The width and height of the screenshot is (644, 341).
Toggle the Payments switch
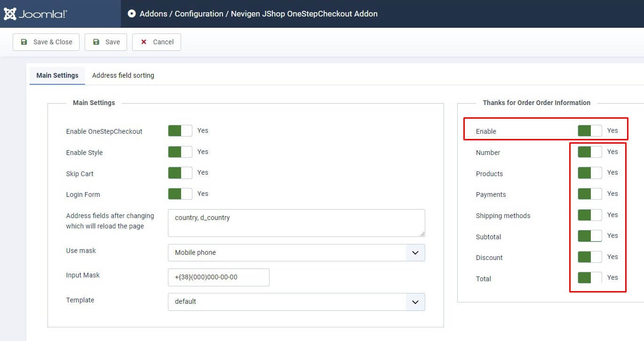[589, 194]
